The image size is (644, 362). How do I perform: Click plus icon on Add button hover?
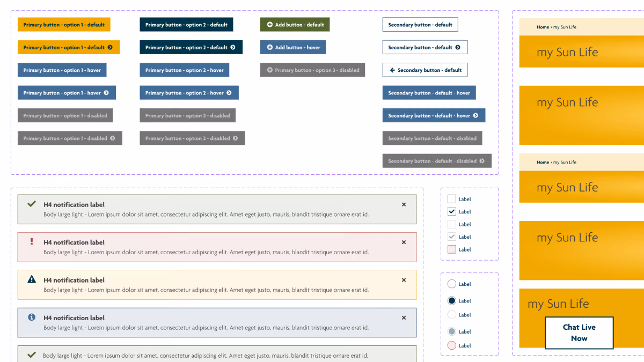coord(270,47)
